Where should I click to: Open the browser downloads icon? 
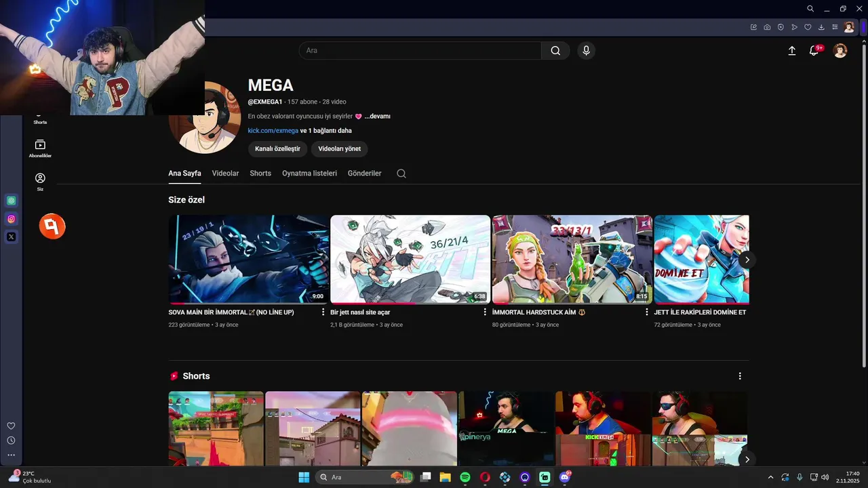pyautogui.click(x=821, y=27)
